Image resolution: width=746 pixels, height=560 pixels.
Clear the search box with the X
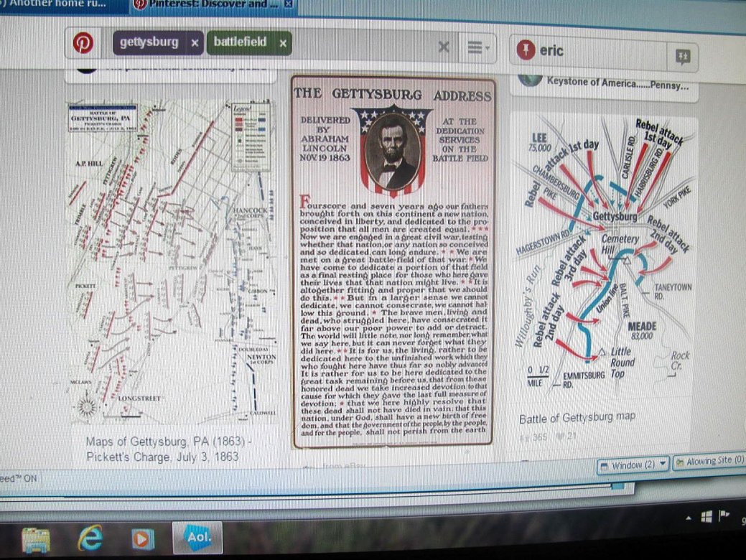[x=444, y=47]
